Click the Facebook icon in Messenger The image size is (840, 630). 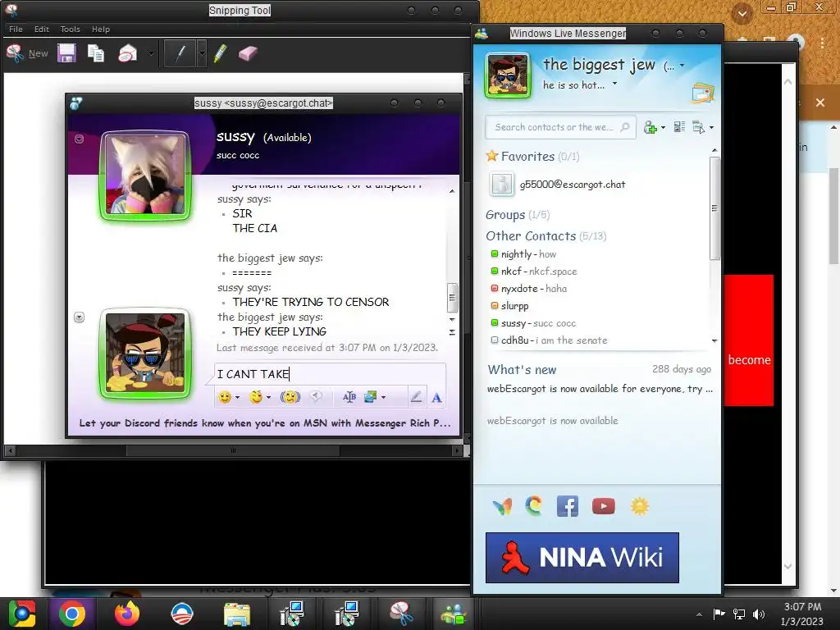point(568,506)
